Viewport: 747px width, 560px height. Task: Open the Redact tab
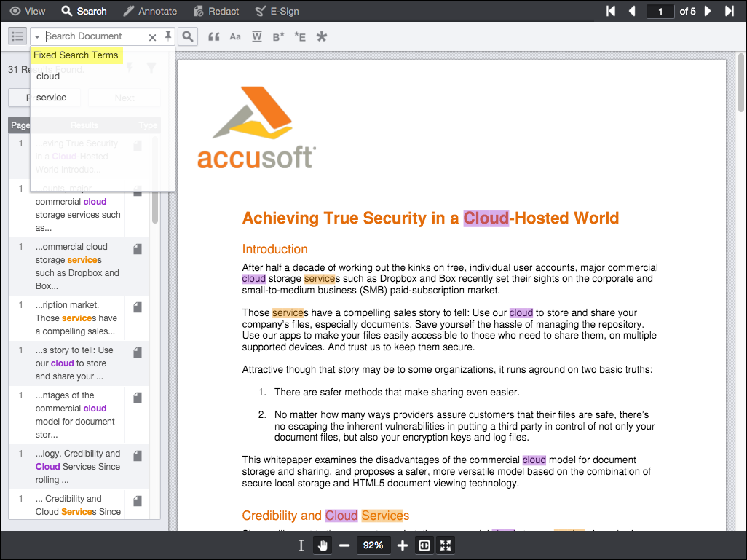(x=216, y=11)
